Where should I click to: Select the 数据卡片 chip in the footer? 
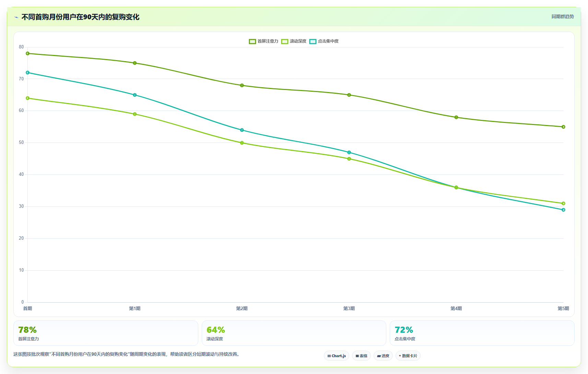click(408, 356)
